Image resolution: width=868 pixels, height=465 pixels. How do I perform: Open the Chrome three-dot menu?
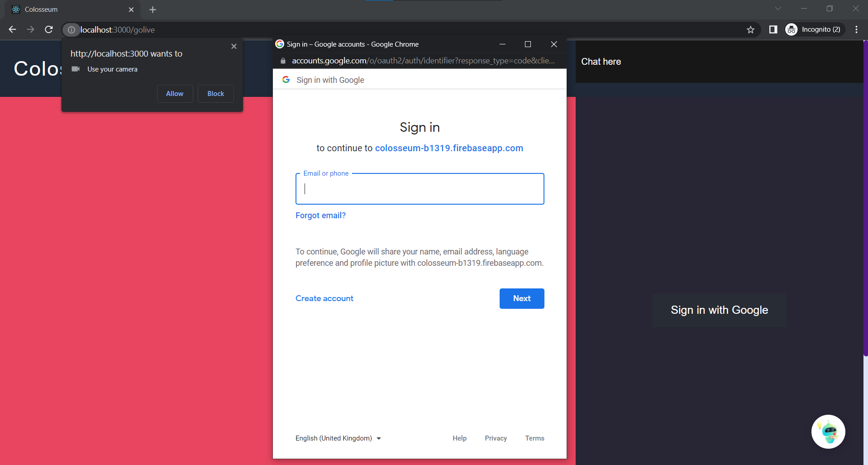856,29
